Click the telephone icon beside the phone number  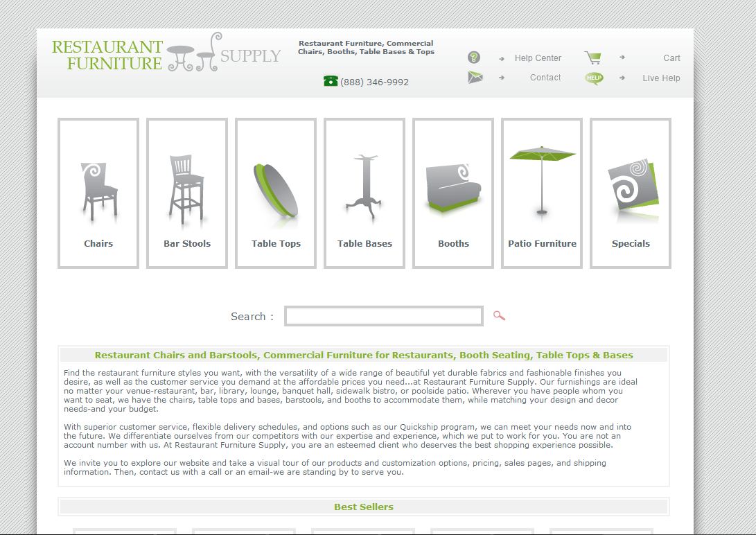point(331,81)
